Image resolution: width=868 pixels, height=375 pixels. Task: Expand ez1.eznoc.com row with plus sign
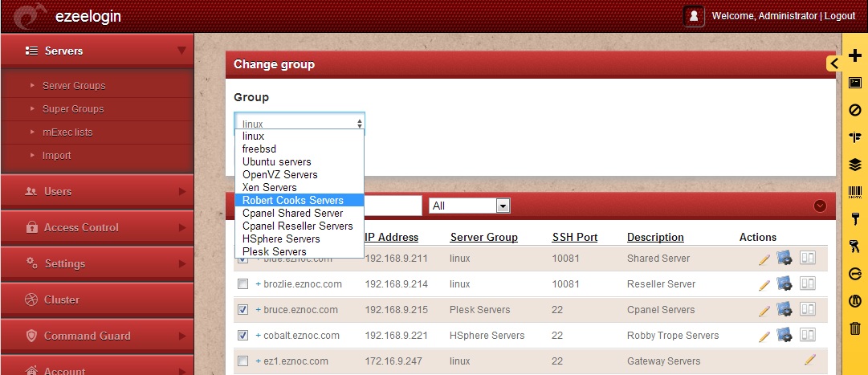pyautogui.click(x=258, y=361)
